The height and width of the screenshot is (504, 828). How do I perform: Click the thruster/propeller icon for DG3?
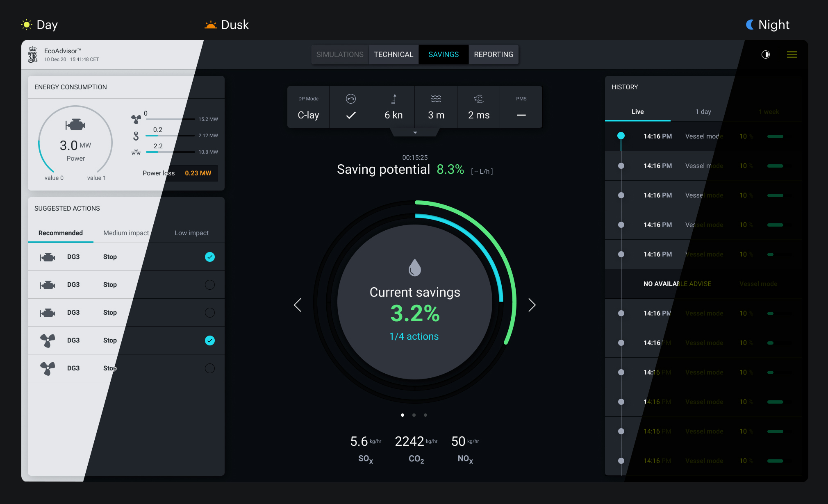(47, 340)
